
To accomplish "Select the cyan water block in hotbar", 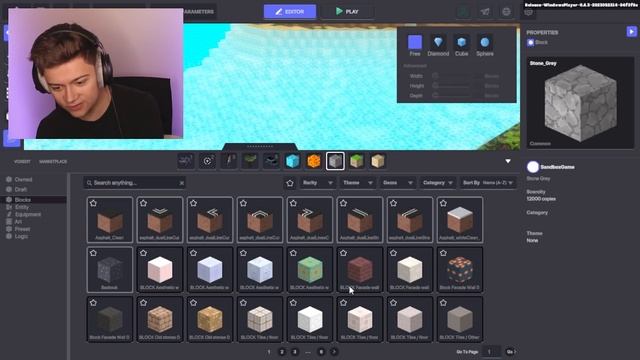I will pos(292,161).
